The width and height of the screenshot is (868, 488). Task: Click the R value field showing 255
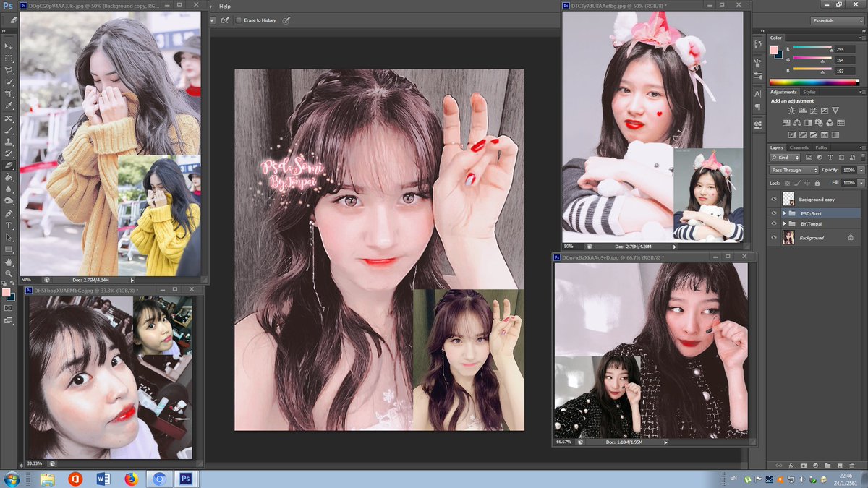[x=845, y=49]
